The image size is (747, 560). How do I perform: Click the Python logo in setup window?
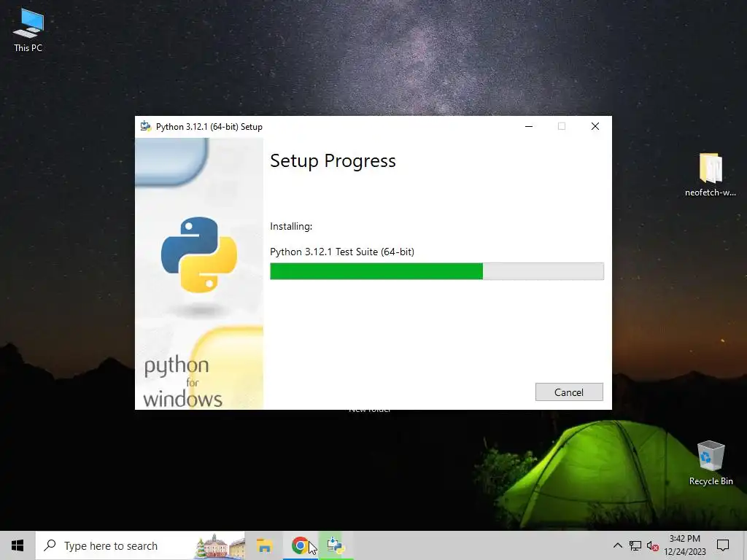click(199, 254)
